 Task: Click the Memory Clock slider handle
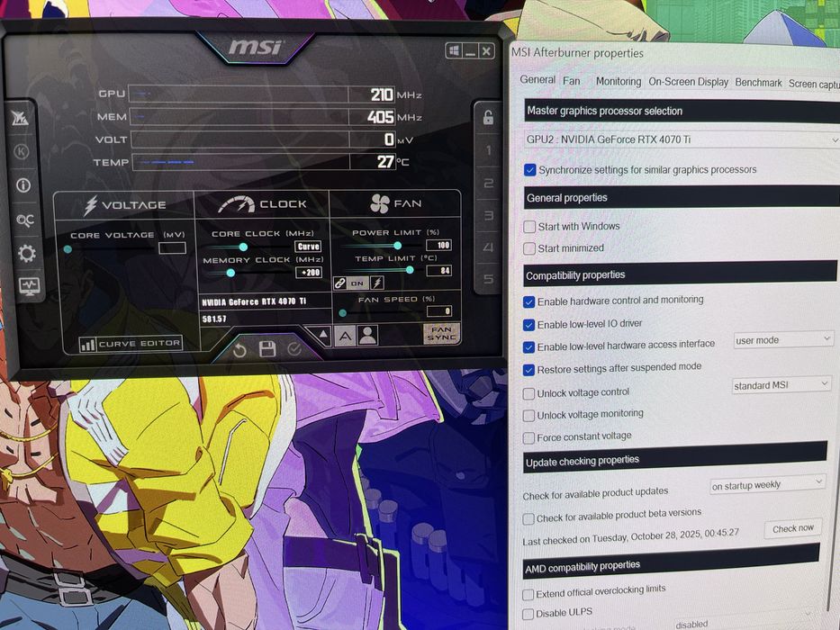[x=230, y=274]
